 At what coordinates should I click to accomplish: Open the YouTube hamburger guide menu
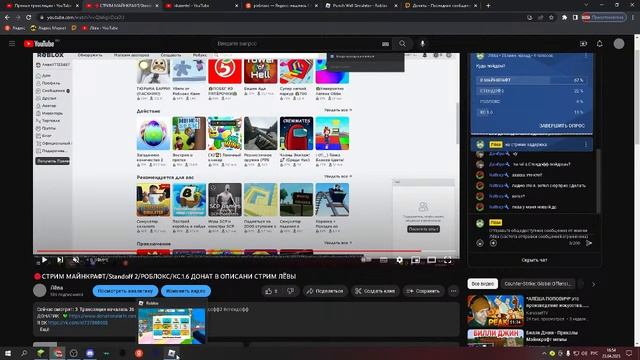pyautogui.click(x=12, y=44)
